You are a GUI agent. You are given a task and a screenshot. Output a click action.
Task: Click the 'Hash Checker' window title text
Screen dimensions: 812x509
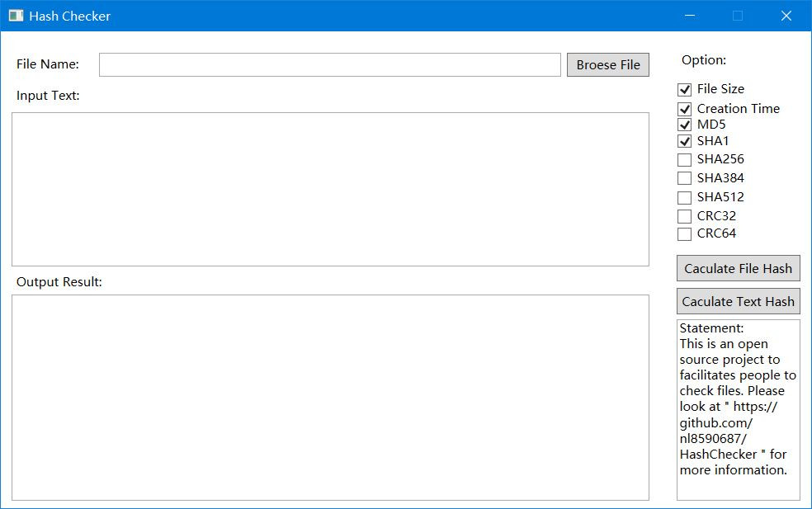69,16
